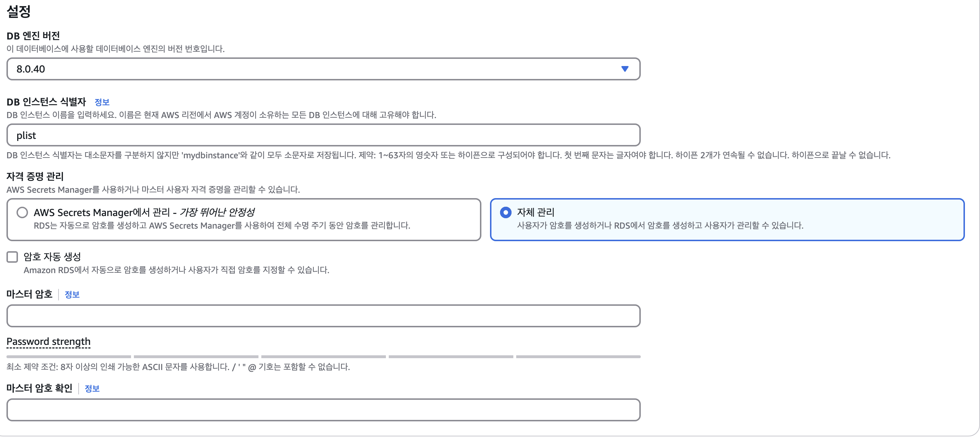Select AWS Secrets Manager에서 관리 radio button

pyautogui.click(x=23, y=212)
